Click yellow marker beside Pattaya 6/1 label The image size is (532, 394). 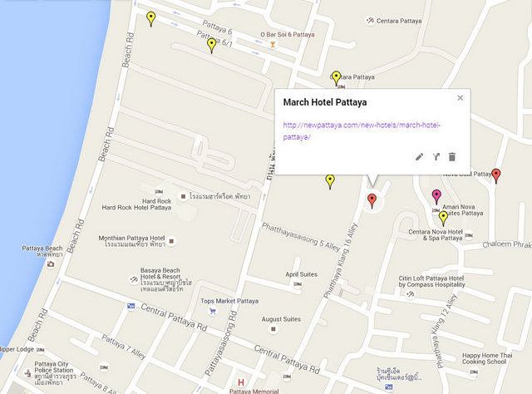pyautogui.click(x=212, y=46)
